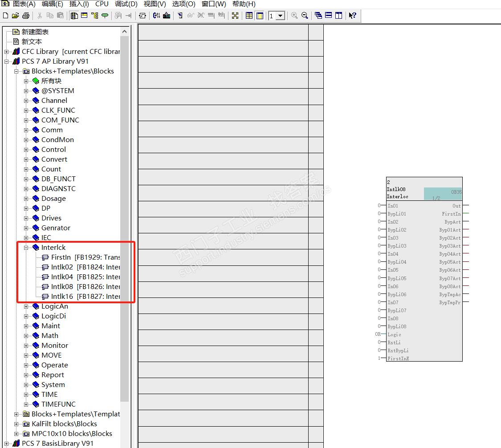Click the catalog scrollbar up arrow

[125, 32]
